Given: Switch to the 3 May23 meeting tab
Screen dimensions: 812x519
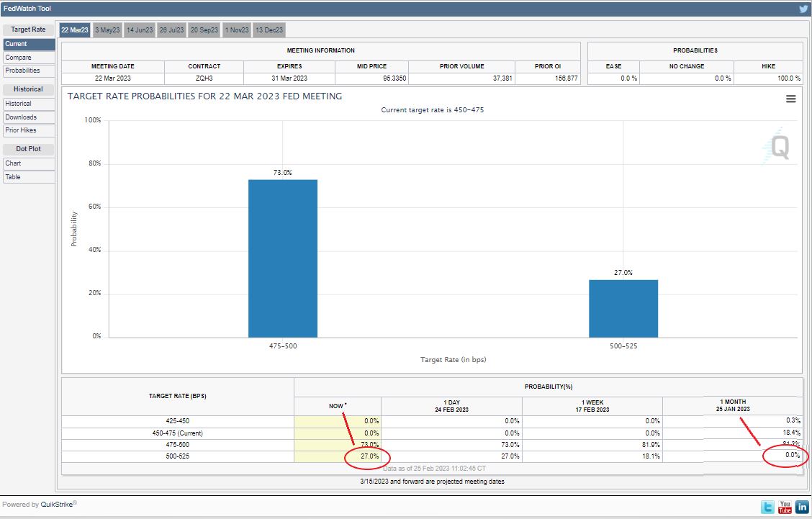Looking at the screenshot, I should [x=107, y=30].
